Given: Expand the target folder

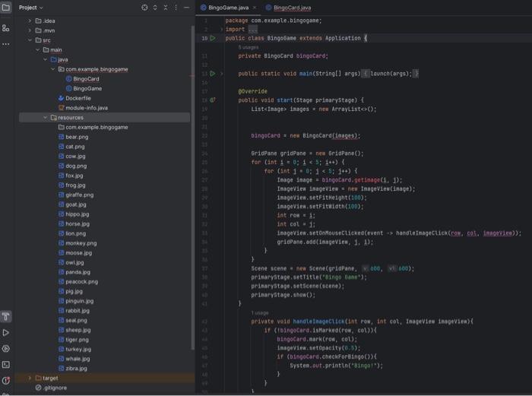Looking at the screenshot, I should pos(30,378).
